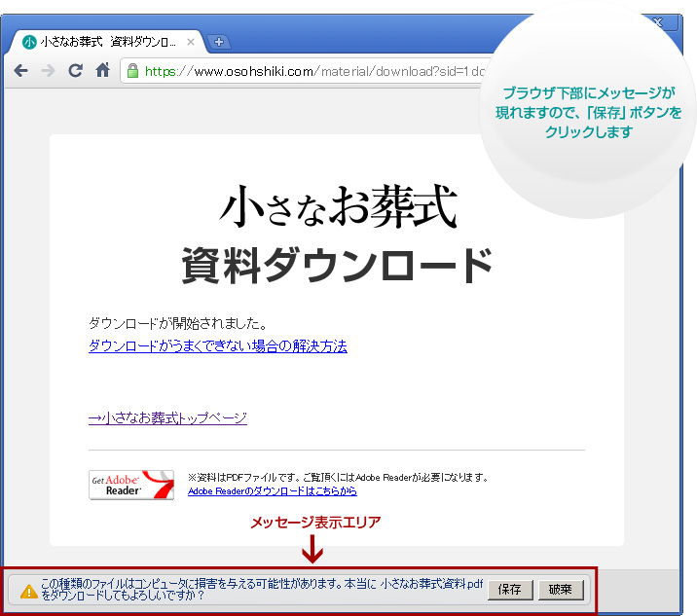697x616 pixels.
Task: Click the green padlock security icon
Action: pyautogui.click(x=132, y=71)
